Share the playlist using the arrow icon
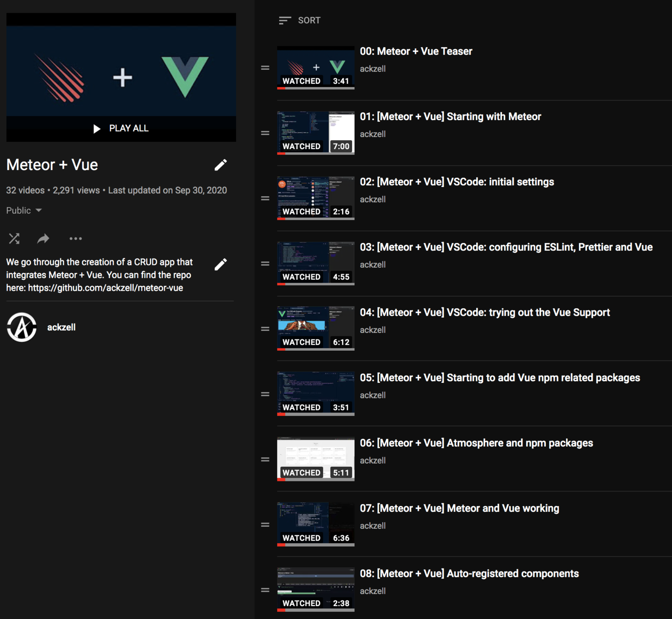Image resolution: width=672 pixels, height=619 pixels. click(x=43, y=238)
